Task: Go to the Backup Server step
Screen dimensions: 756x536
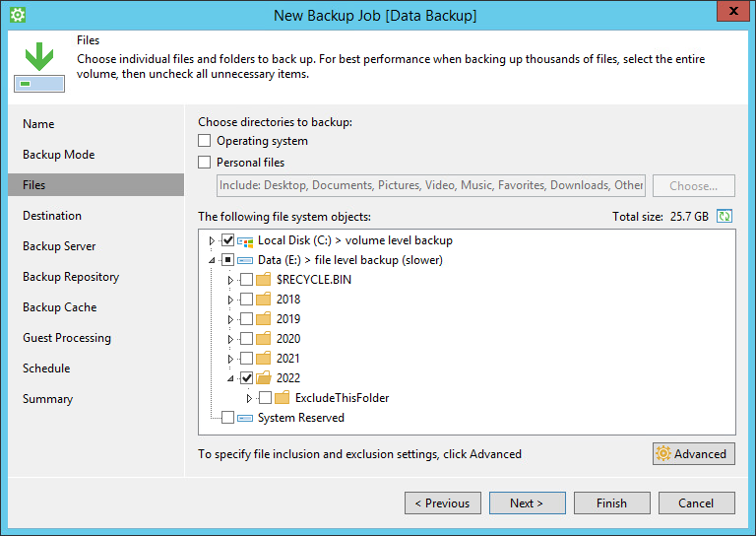Action: click(59, 246)
